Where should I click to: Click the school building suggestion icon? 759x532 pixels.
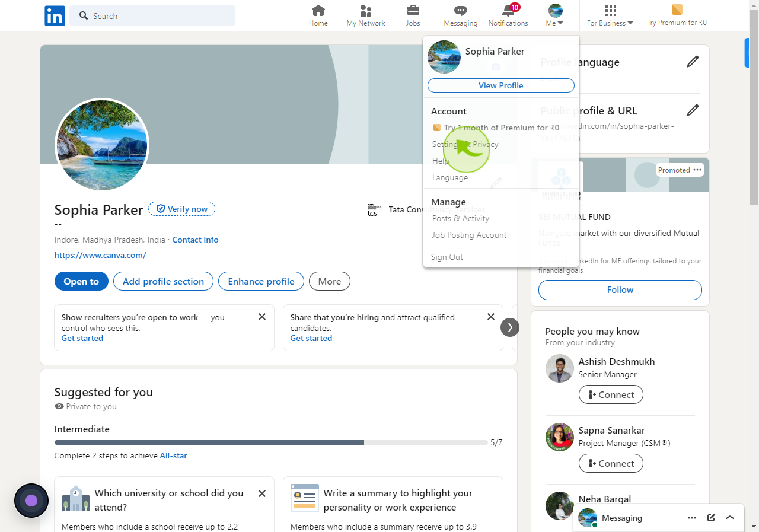[x=76, y=499]
